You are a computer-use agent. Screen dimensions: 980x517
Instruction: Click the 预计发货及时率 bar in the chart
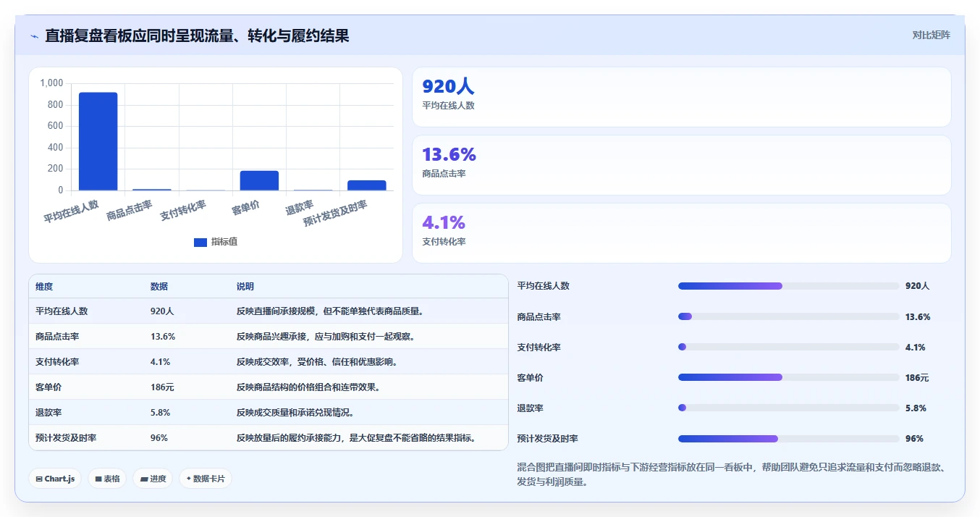366,185
